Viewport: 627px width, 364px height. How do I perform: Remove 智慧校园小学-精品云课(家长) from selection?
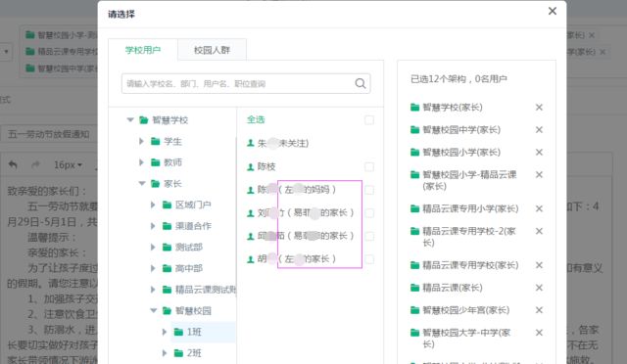[539, 174]
